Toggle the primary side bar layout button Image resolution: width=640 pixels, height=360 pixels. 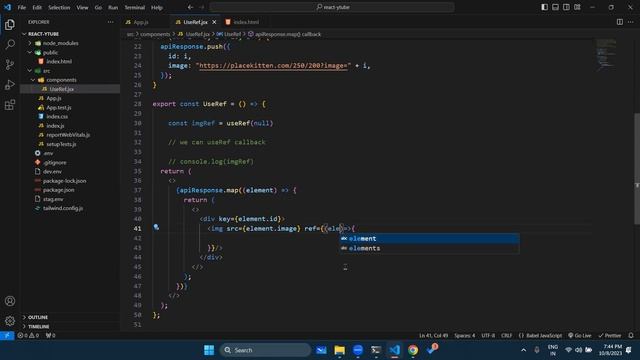click(544, 7)
